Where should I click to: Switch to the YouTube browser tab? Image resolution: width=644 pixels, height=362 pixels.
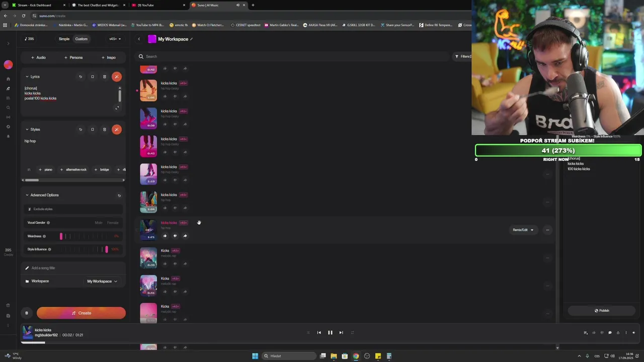pos(159,5)
